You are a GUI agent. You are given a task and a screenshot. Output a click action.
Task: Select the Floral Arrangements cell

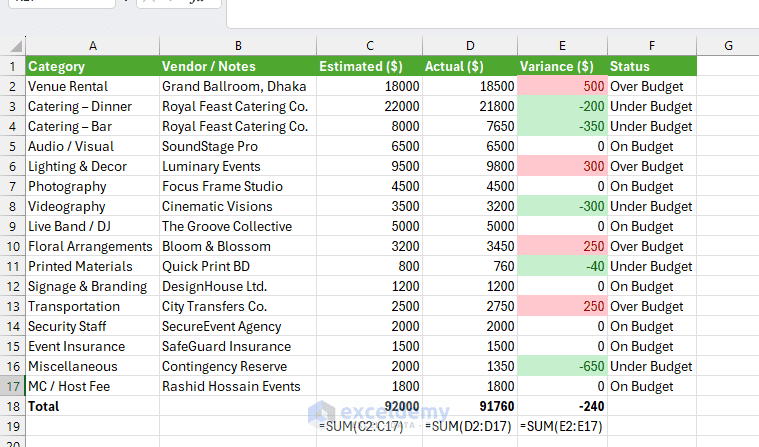(x=92, y=247)
